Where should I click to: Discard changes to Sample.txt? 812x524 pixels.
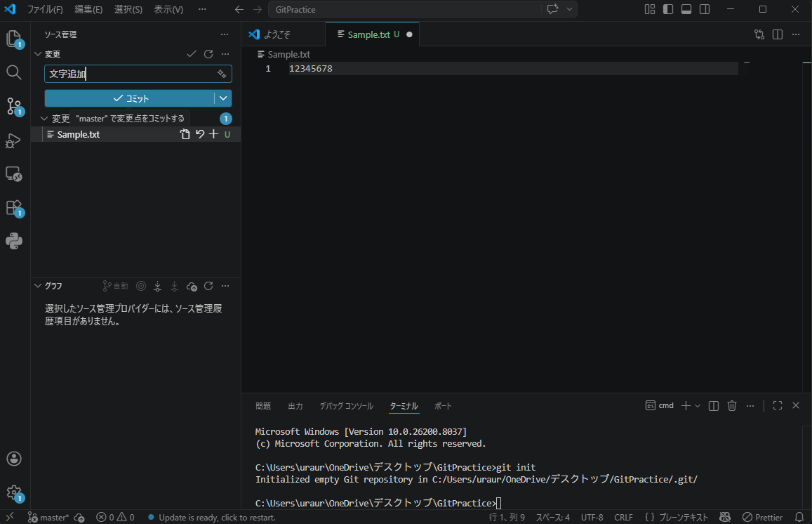pos(200,134)
